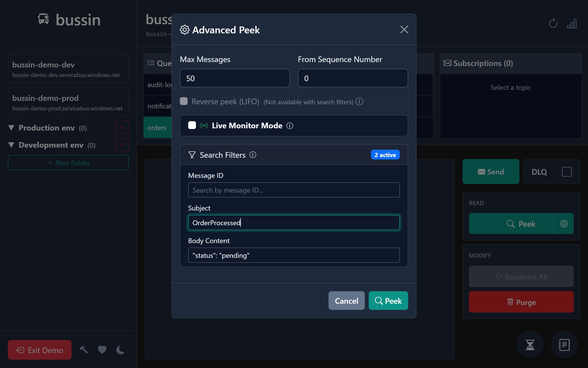Select the orders queue row

tap(157, 128)
